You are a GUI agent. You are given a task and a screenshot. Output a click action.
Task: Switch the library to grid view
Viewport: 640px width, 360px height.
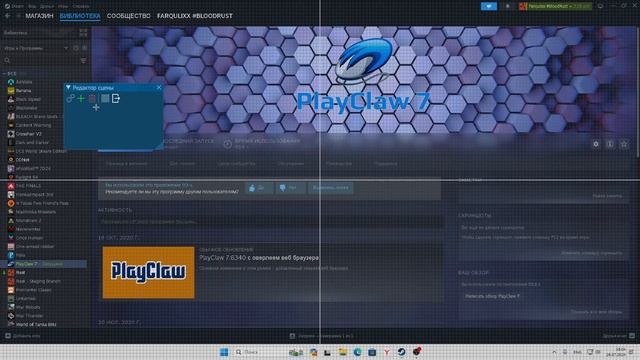point(83,33)
